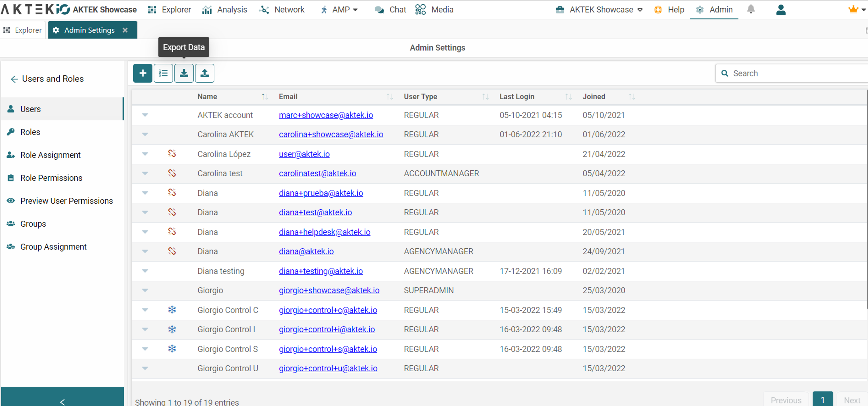Open the AMP dropdown menu
Viewport: 868px width, 406px height.
click(x=339, y=9)
